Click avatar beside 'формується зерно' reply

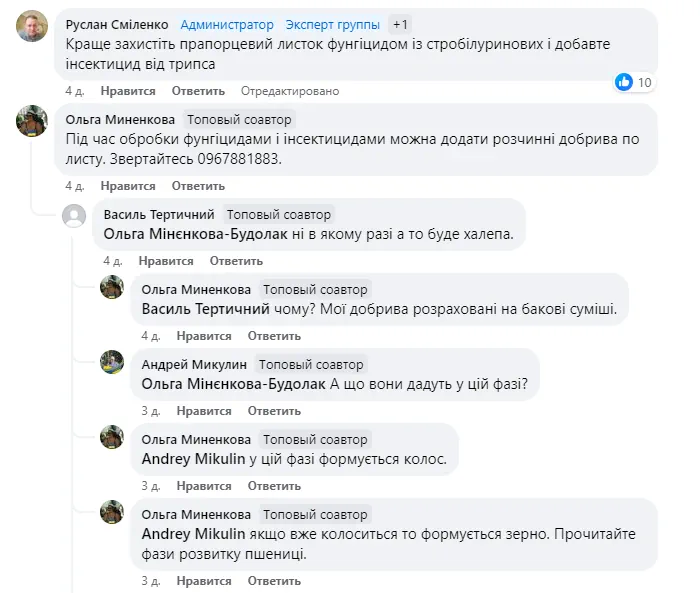[x=112, y=513]
